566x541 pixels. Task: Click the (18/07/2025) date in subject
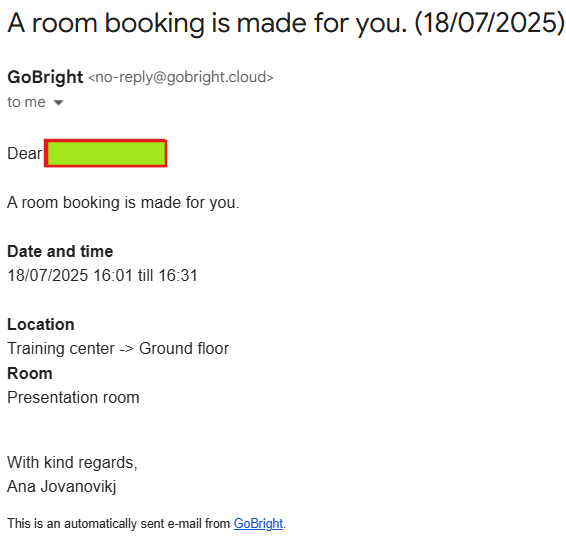click(489, 23)
